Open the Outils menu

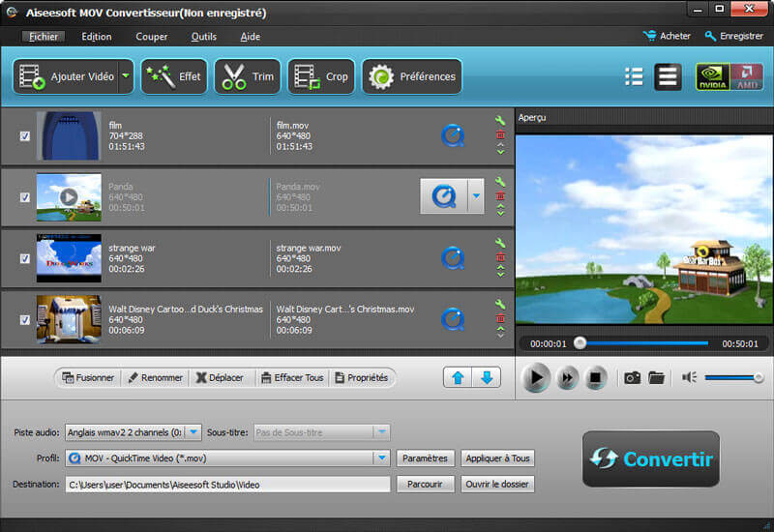pos(204,37)
